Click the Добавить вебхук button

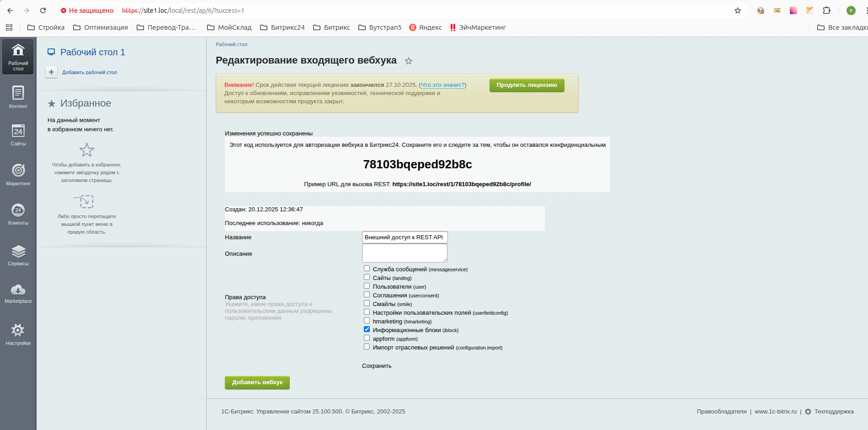(x=257, y=382)
